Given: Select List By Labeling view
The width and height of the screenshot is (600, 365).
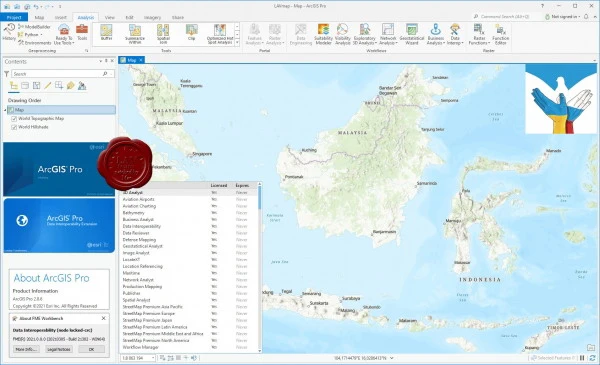Looking at the screenshot, I should 70,85.
